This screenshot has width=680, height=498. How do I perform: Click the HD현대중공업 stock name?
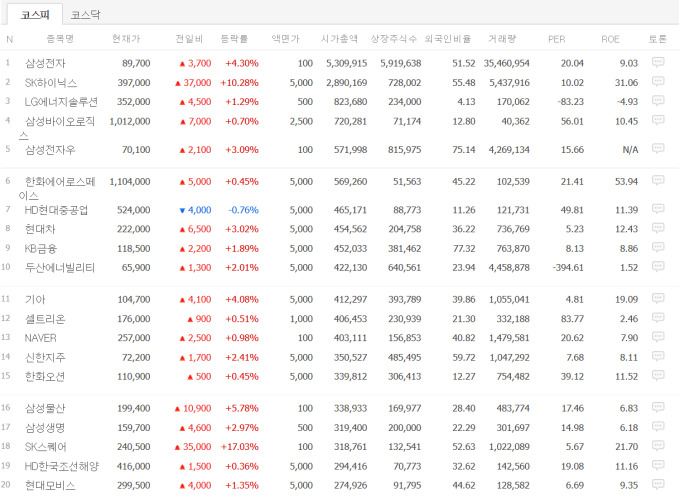tap(56, 210)
